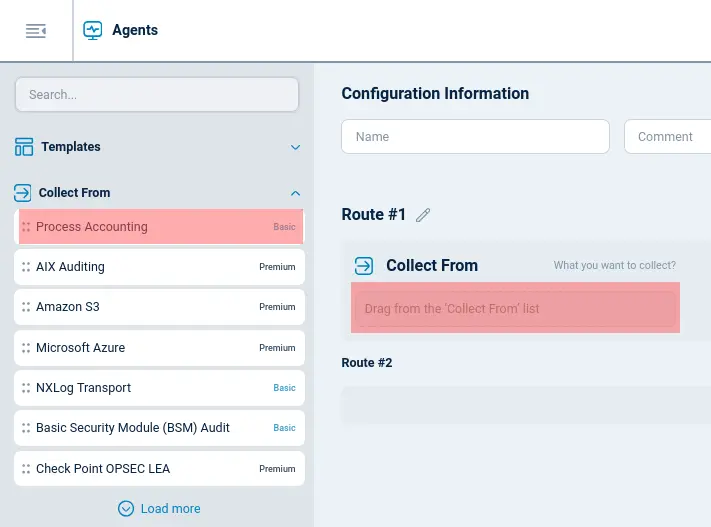Click the Collect From arrow icon in sidebar
This screenshot has width=711, height=527.
[23, 193]
